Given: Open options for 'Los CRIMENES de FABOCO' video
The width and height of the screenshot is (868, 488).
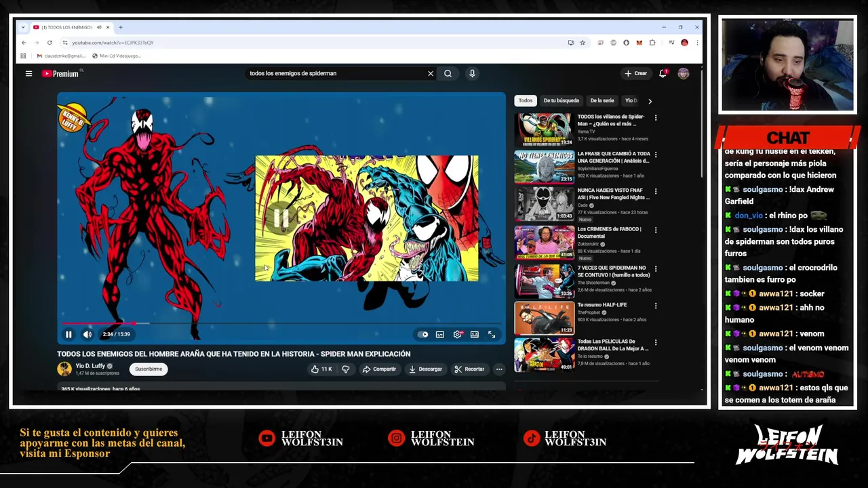Looking at the screenshot, I should 655,230.
